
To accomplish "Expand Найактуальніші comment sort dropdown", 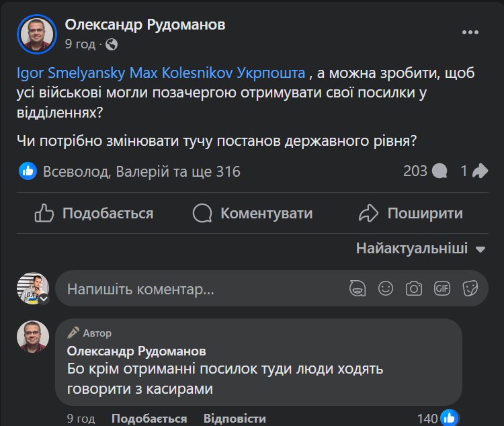I will (x=421, y=249).
